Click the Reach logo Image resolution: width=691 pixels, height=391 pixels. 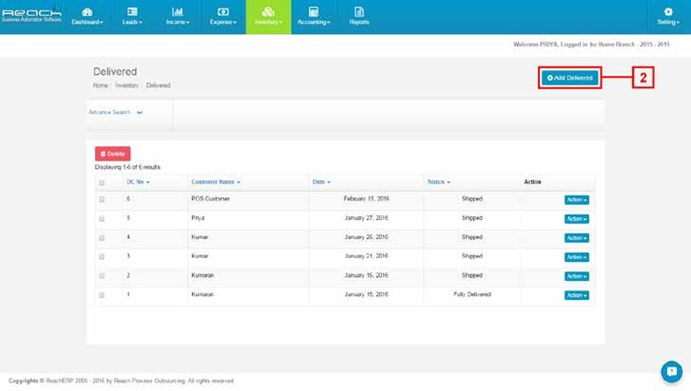pos(31,15)
